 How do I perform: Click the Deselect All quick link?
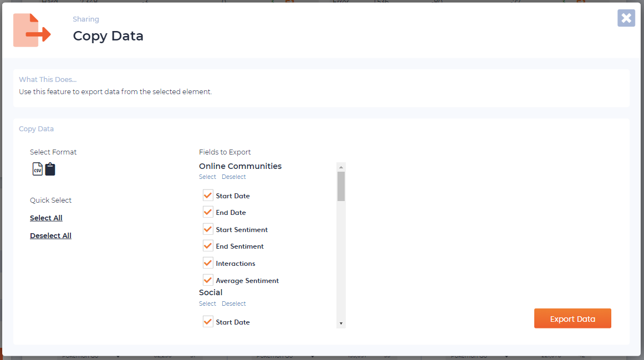click(50, 236)
